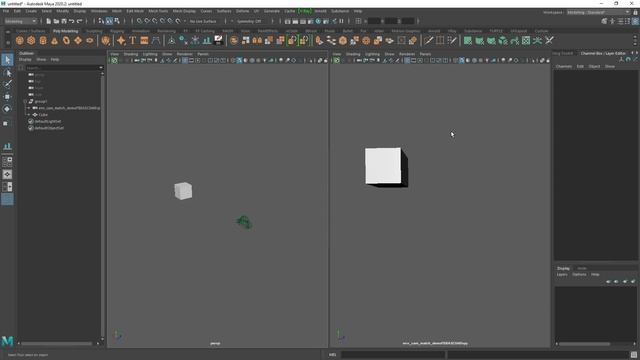
Task: Toggle Select by object type mode
Action: [x=109, y=21]
